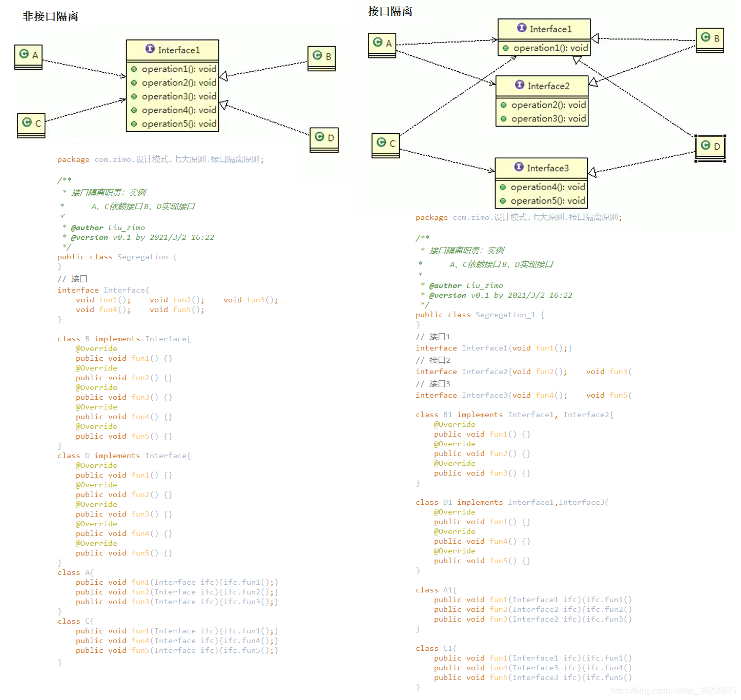Viewport: 741px width, 700px height.
Task: Click the '// 接口3' comment
Action: tap(433, 384)
